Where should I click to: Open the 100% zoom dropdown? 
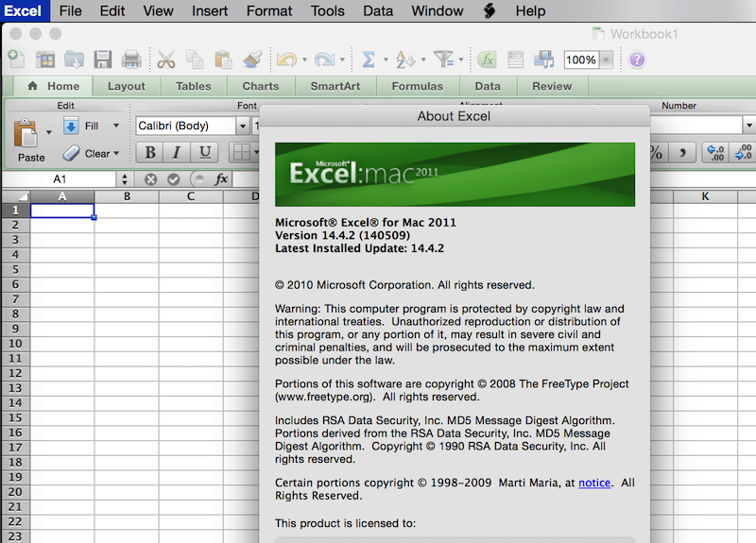pyautogui.click(x=606, y=60)
